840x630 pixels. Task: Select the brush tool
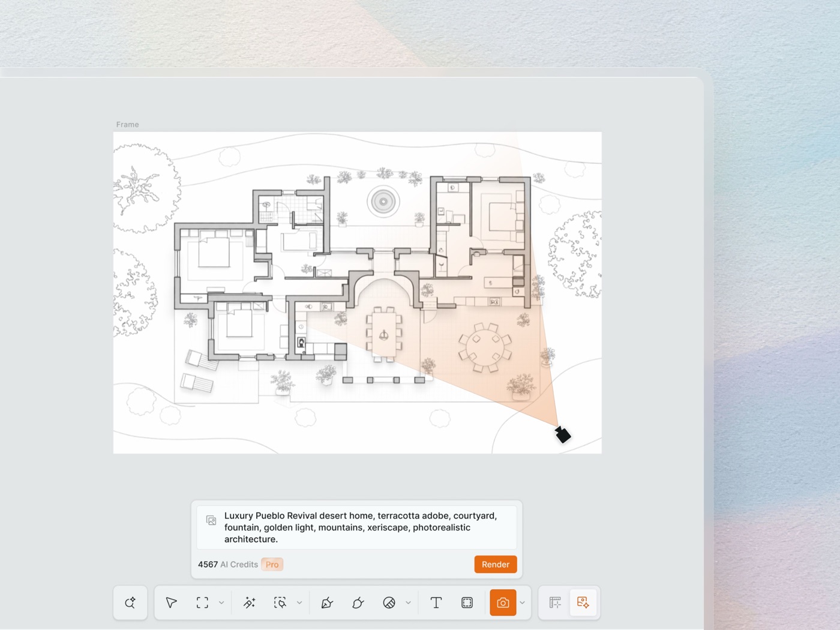(358, 602)
